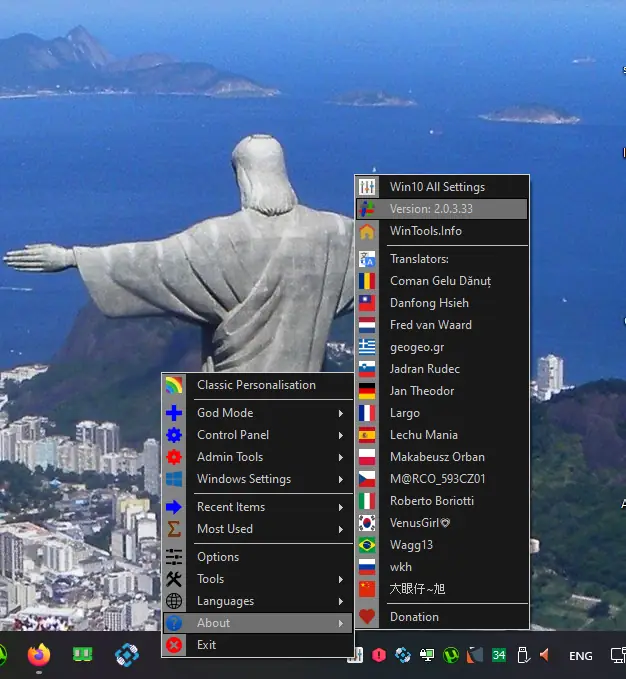Expand the Most Used submenu arrow
The width and height of the screenshot is (626, 679).
(341, 529)
